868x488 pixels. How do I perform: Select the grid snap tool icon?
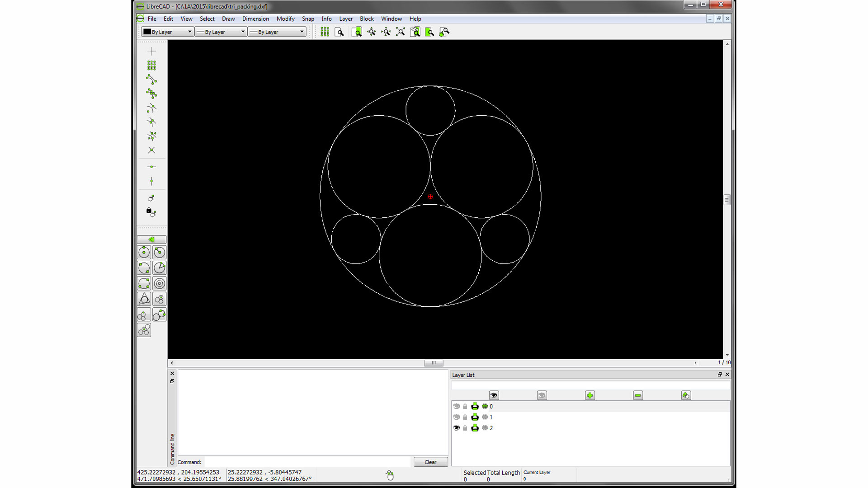pyautogui.click(x=151, y=65)
